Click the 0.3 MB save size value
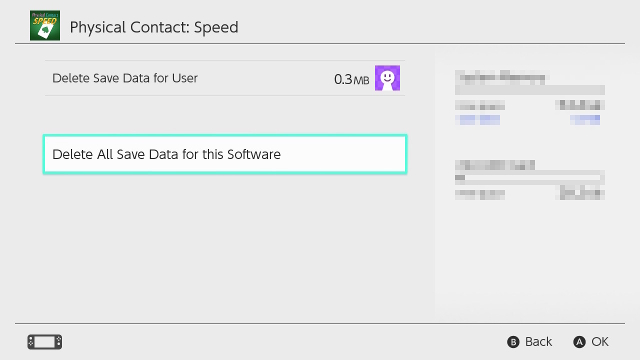 click(351, 79)
